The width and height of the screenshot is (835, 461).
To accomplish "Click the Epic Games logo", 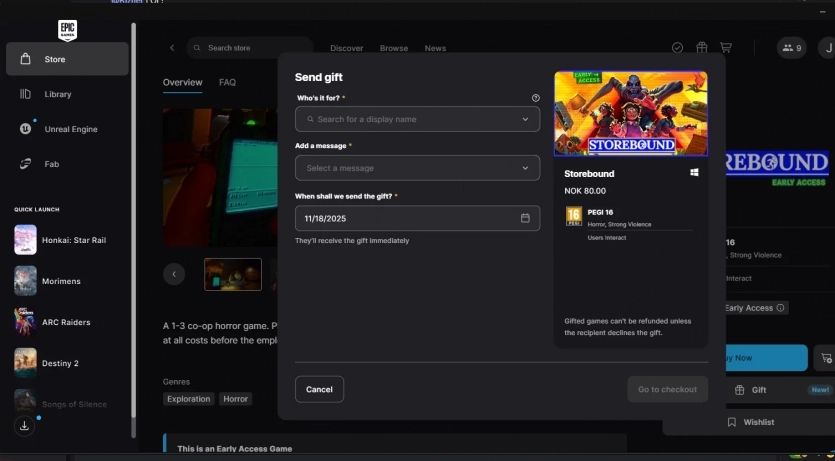I will [68, 31].
